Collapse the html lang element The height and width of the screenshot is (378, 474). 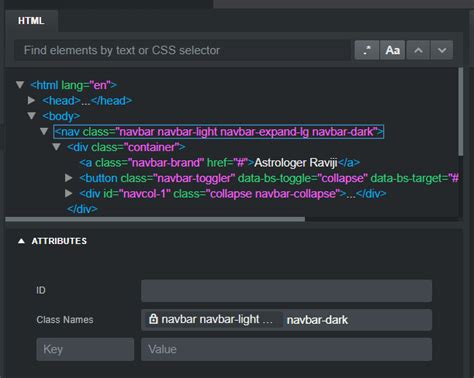point(20,85)
